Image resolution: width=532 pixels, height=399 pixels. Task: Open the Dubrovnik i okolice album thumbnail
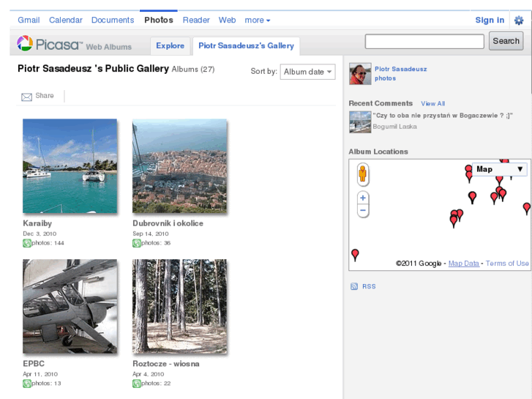coord(179,166)
